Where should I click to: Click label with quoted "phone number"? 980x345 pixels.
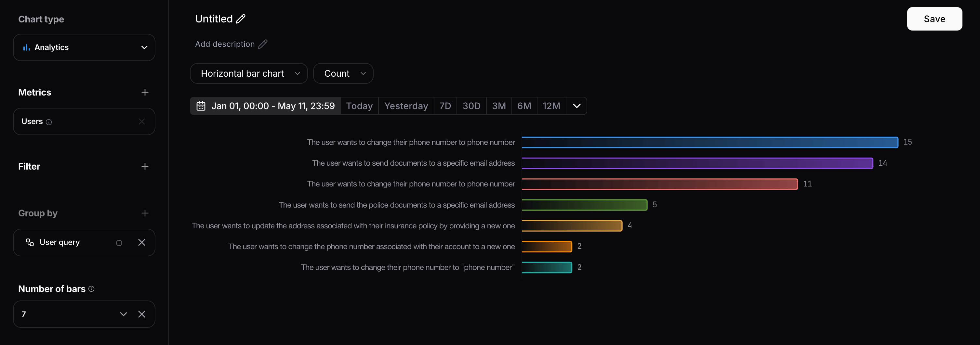408,268
